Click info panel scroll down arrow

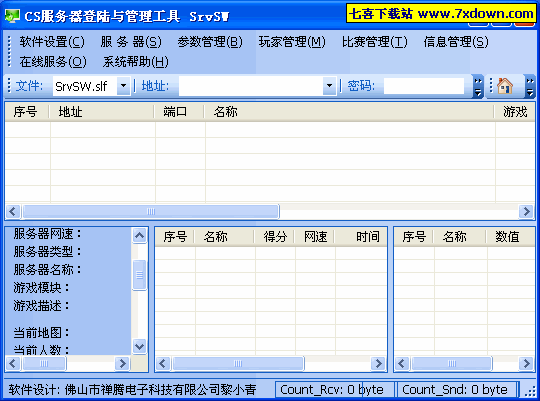pos(139,346)
